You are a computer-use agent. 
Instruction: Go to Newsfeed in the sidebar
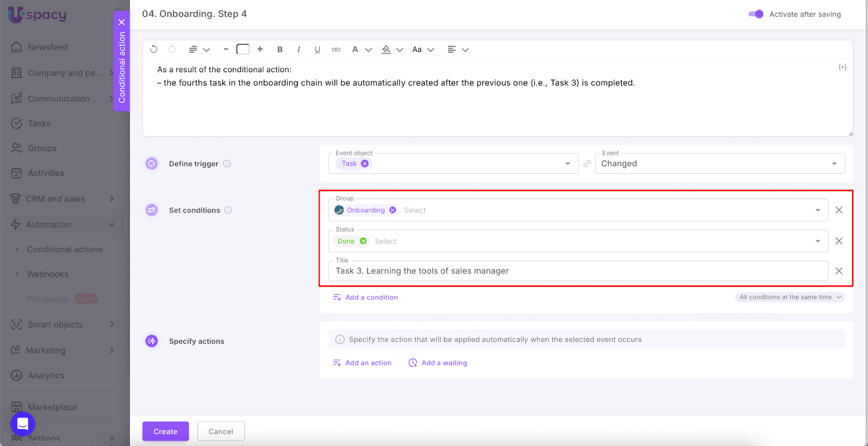coord(48,47)
